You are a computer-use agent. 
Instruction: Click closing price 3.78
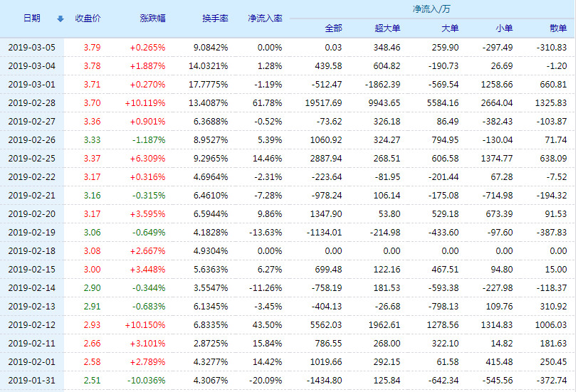click(x=92, y=66)
